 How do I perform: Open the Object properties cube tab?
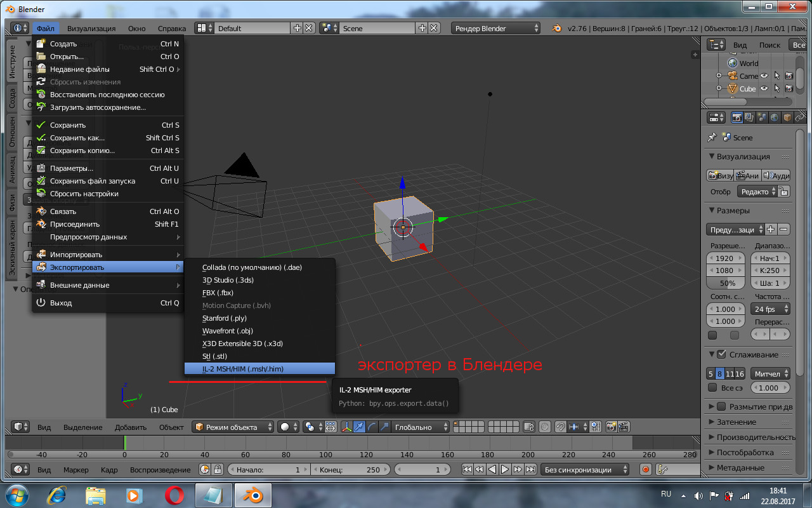787,117
